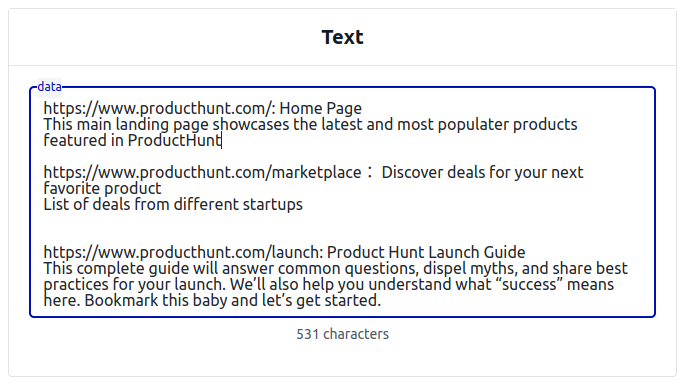Click the text "featured in ProductHunt"
The image size is (693, 388).
[132, 141]
